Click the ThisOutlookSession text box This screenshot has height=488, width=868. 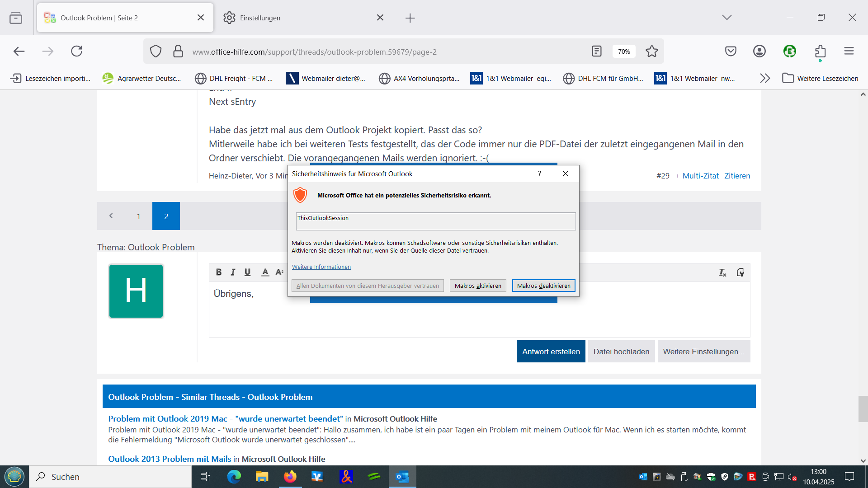pyautogui.click(x=436, y=221)
